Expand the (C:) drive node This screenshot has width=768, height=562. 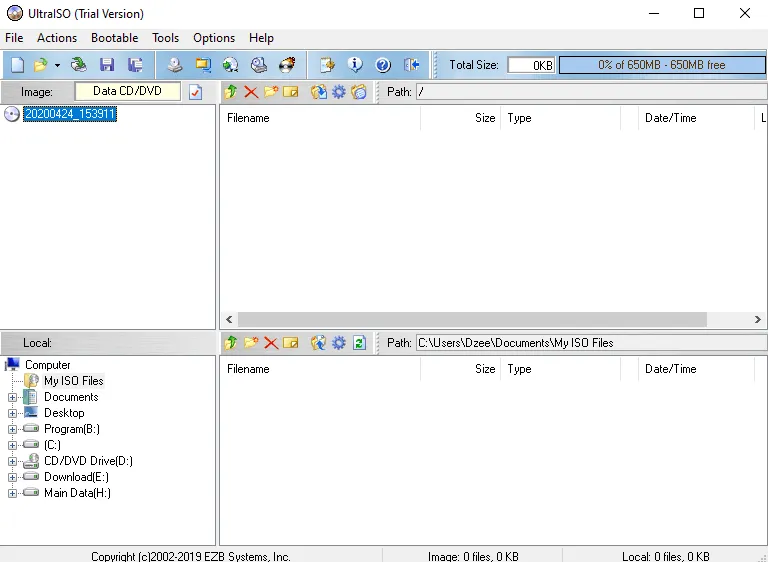coord(12,445)
